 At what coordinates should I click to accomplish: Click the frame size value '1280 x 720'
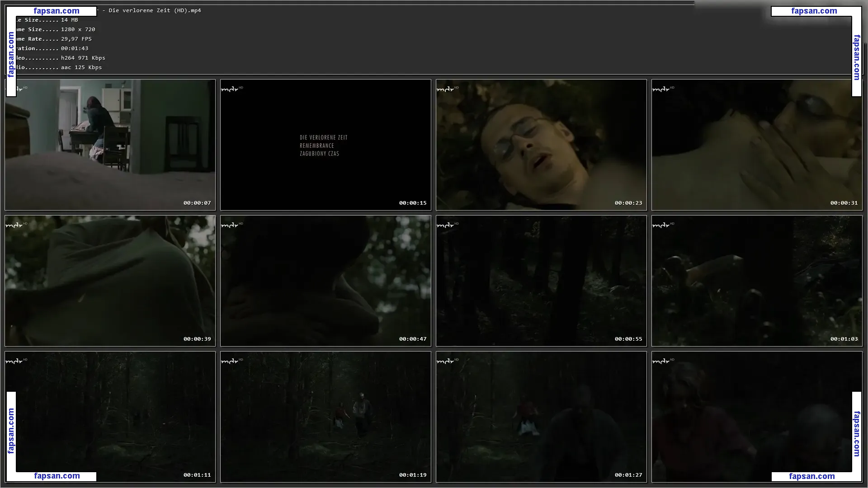tap(78, 29)
